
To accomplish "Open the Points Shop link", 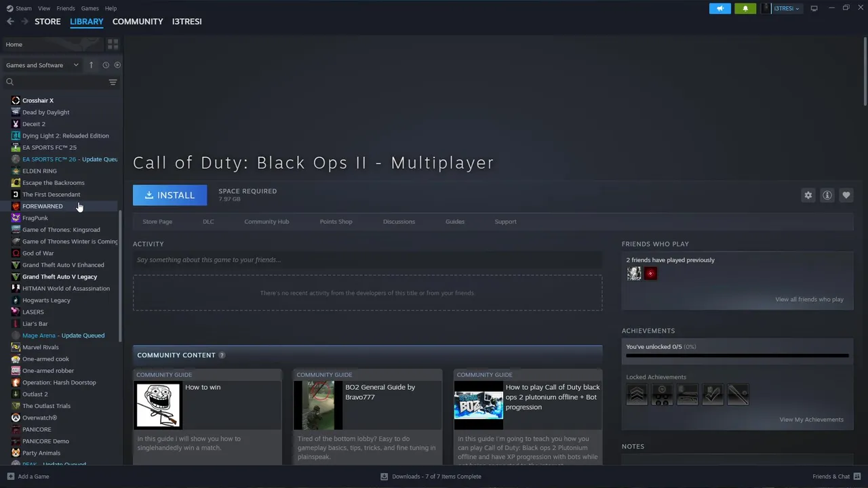I will (336, 222).
